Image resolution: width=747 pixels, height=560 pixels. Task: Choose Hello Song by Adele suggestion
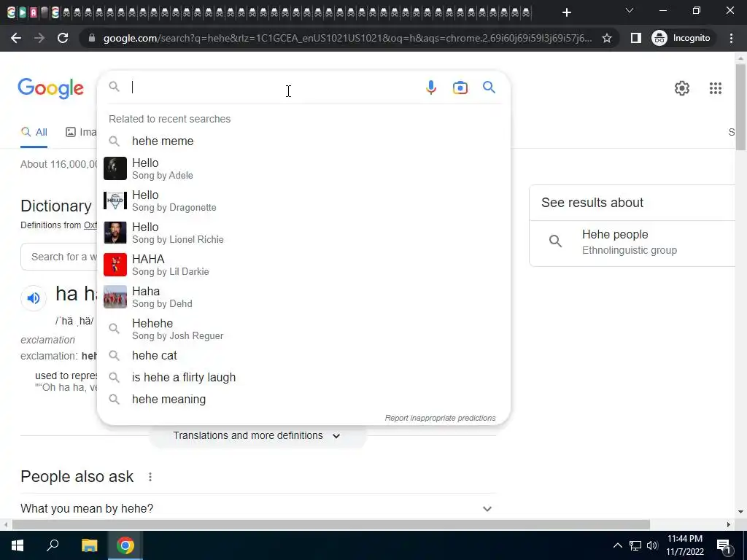(x=304, y=168)
